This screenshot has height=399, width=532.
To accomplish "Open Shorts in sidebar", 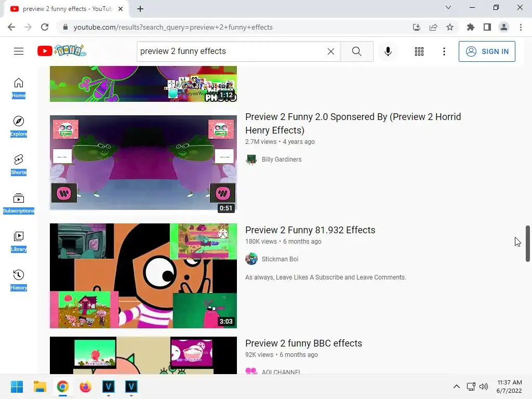I will [x=19, y=165].
